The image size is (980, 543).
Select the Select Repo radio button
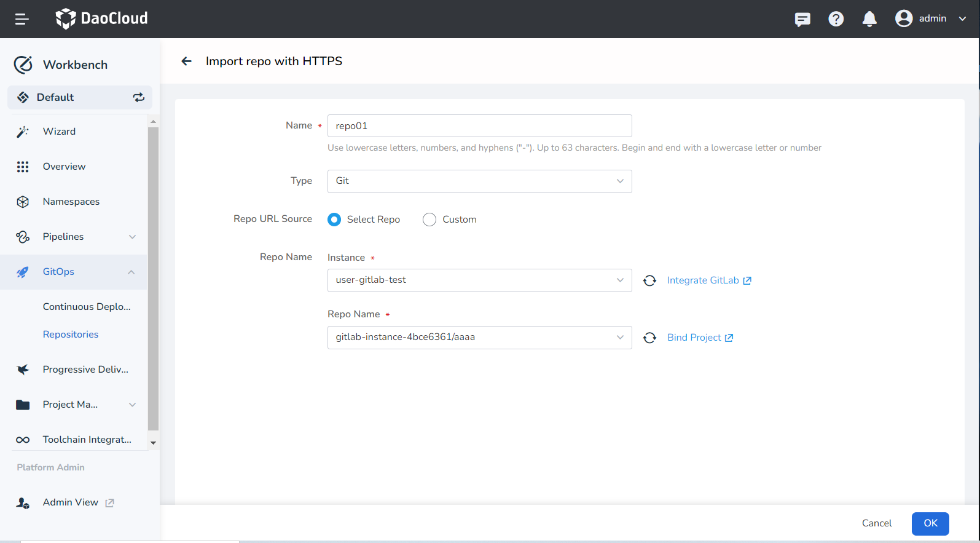334,220
